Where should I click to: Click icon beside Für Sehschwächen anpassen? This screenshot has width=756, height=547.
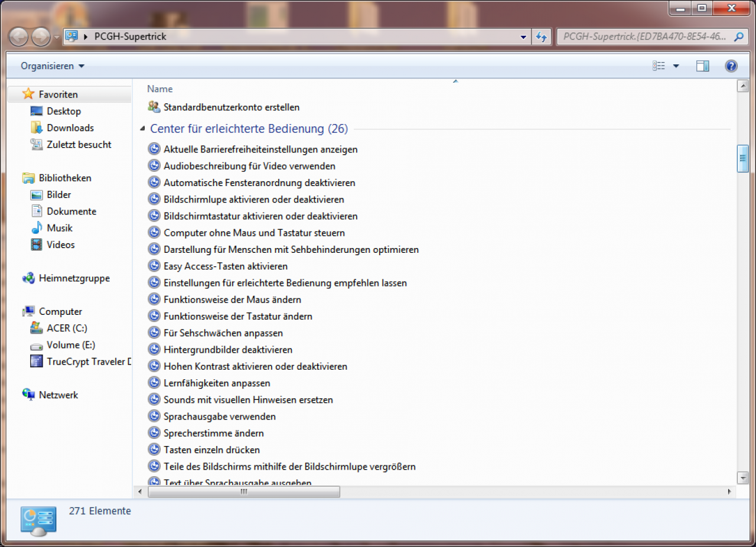(x=154, y=333)
